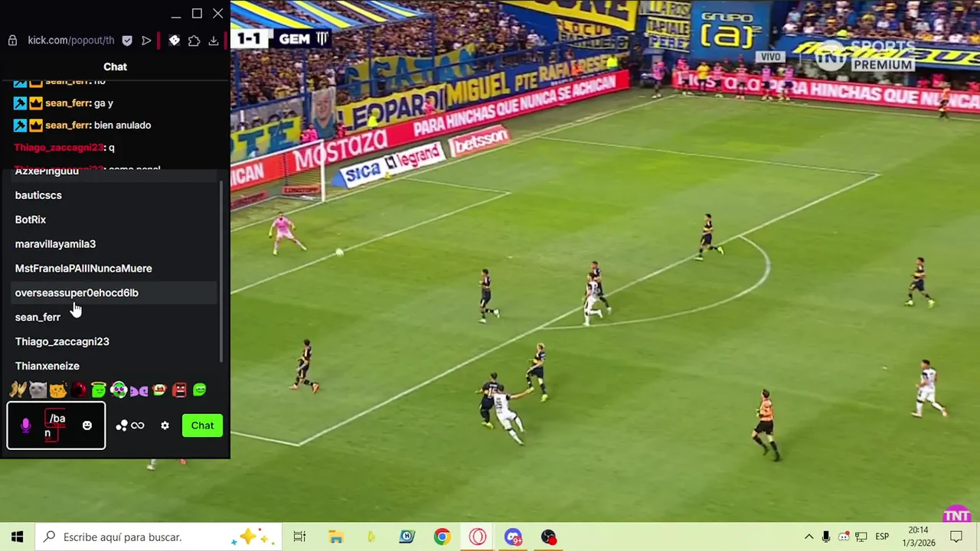Insert the green headphones emote
Viewport: 980px width, 551px height.
click(x=119, y=390)
